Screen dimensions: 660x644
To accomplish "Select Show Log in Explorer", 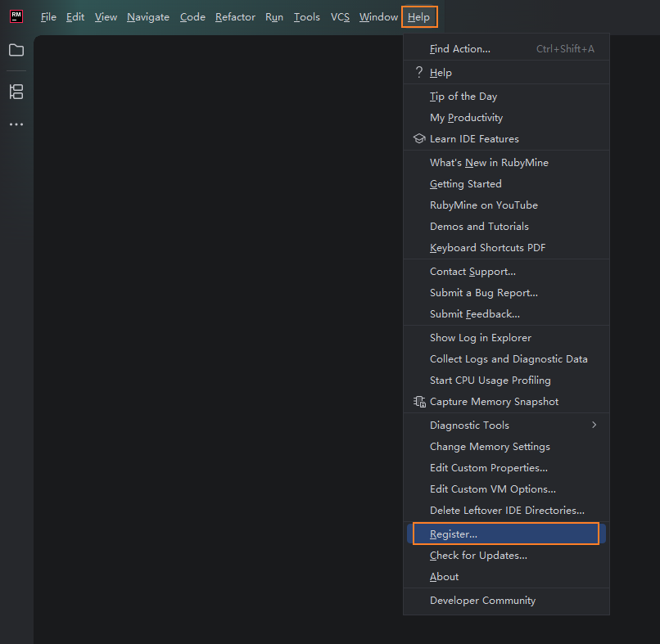I will tap(506, 337).
